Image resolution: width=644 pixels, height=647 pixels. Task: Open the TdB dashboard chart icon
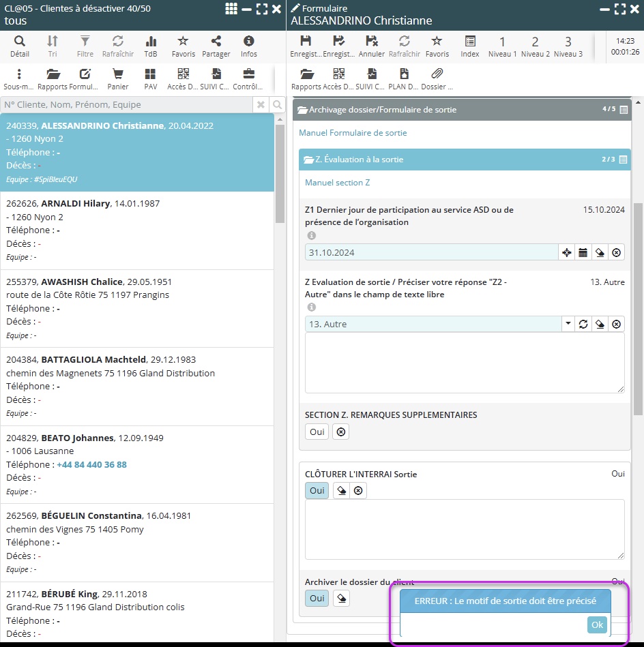coord(151,45)
